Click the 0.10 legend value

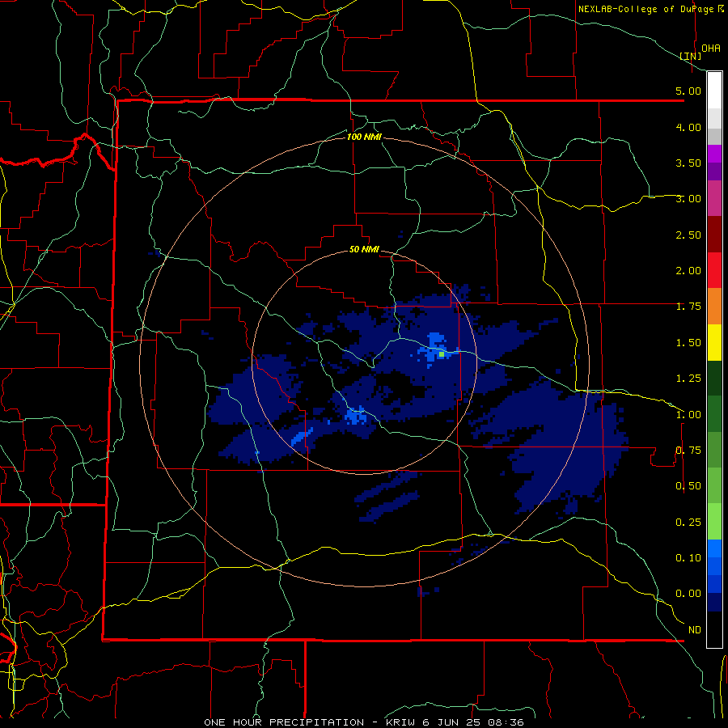[688, 558]
